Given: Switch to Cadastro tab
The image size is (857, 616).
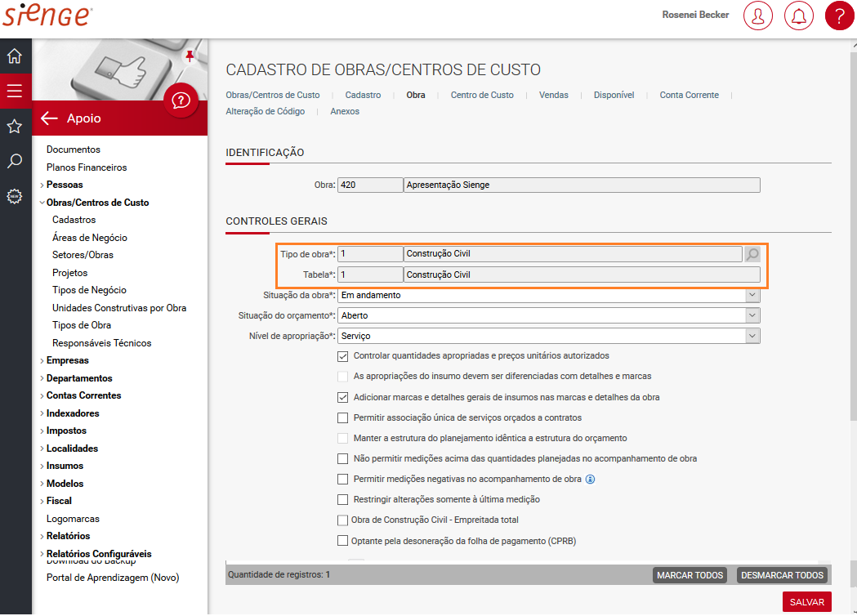Looking at the screenshot, I should coord(363,95).
